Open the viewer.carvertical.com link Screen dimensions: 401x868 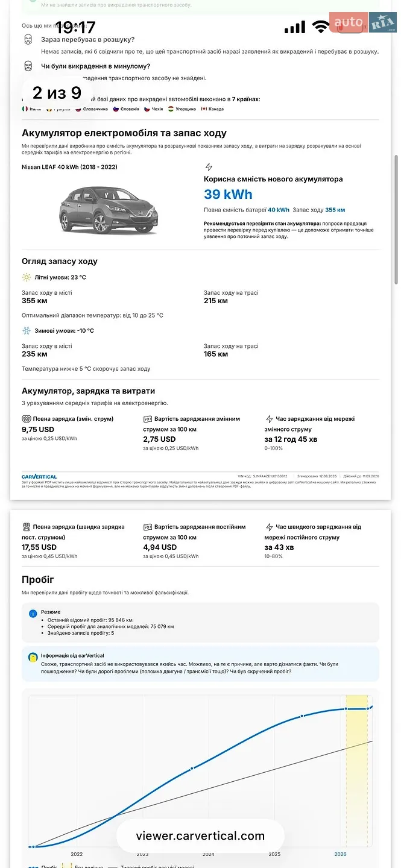tap(200, 836)
